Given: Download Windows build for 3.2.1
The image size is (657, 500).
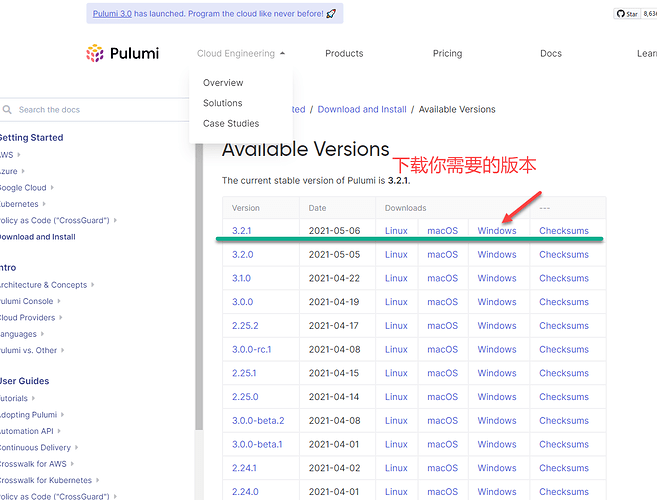Looking at the screenshot, I should (x=497, y=231).
